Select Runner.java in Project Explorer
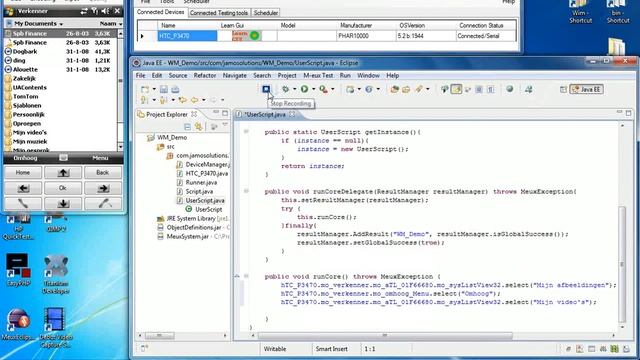This screenshot has width=640, height=360. click(x=201, y=182)
